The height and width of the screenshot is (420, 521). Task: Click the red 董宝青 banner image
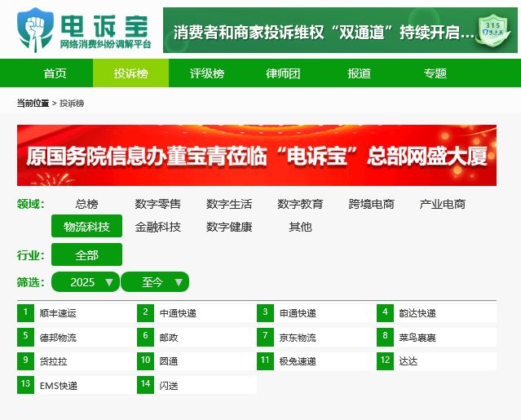(257, 155)
